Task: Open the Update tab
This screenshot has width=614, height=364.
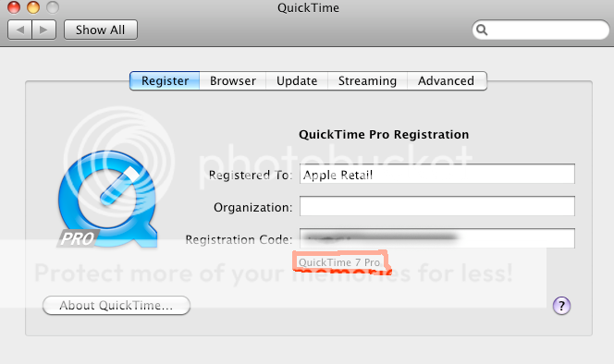Action: (x=297, y=80)
